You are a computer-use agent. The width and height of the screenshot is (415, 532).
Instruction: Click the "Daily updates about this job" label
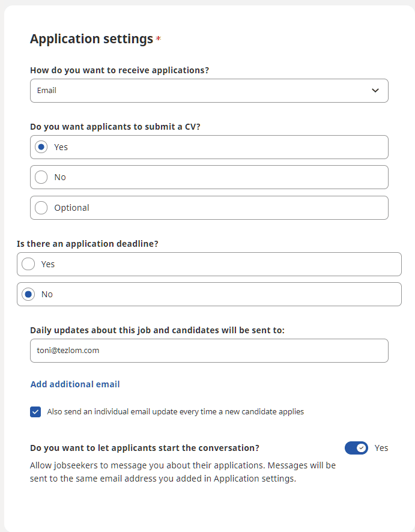click(157, 330)
